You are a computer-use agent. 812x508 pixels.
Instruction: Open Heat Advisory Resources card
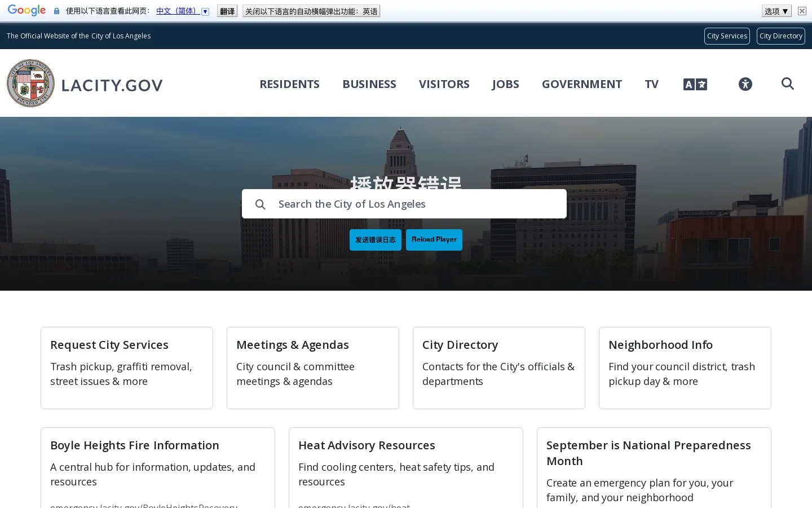(x=406, y=468)
